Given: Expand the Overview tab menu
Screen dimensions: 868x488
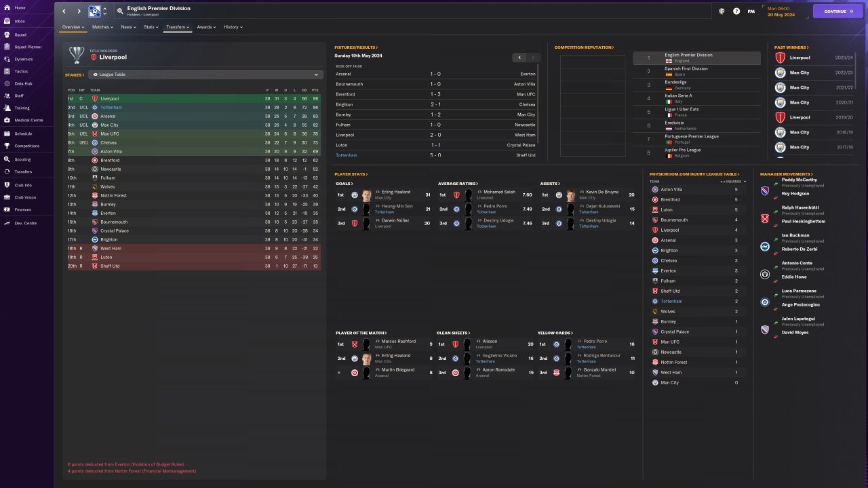Looking at the screenshot, I should click(74, 27).
